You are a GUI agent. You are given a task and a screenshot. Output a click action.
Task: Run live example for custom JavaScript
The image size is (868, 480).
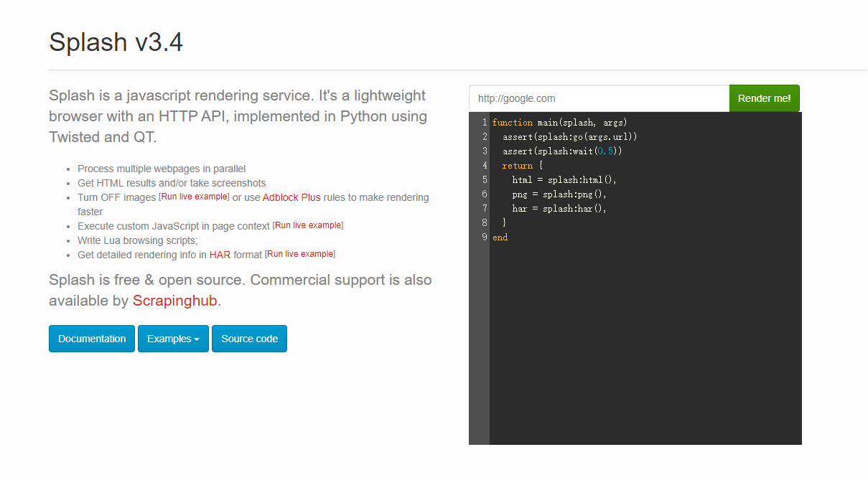(x=308, y=225)
